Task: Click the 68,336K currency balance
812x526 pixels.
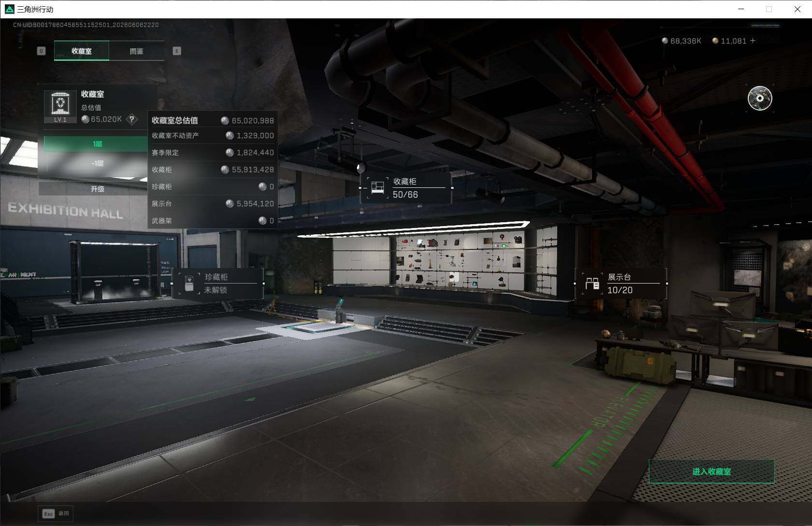Action: tap(681, 41)
